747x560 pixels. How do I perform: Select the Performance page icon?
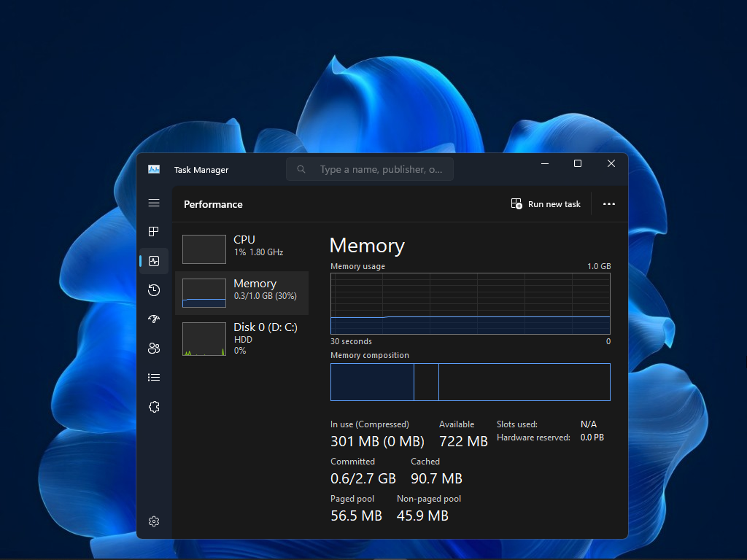[x=154, y=261]
